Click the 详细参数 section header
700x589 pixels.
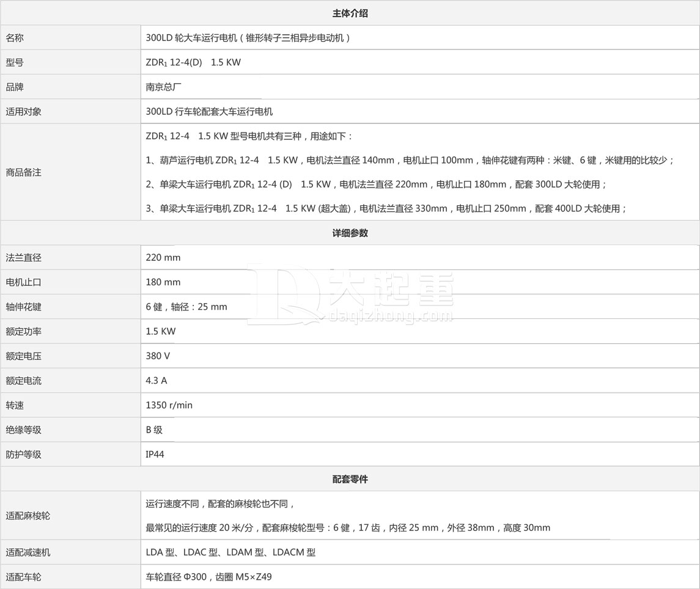coord(350,233)
